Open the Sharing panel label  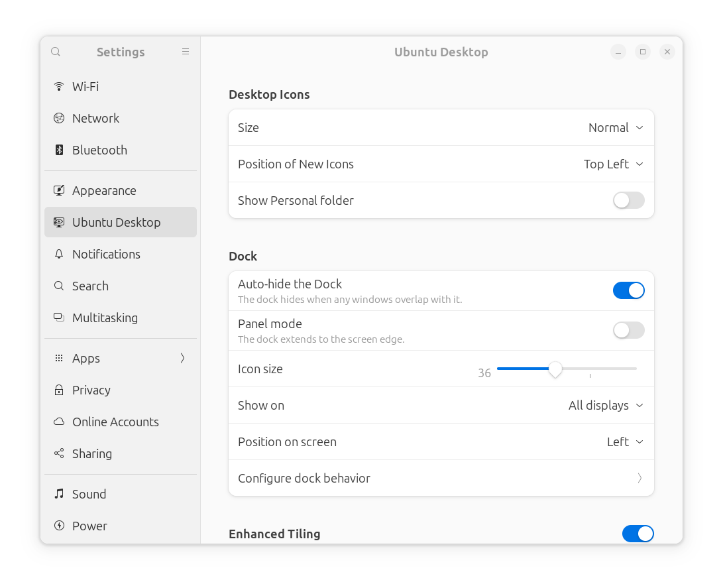(x=91, y=454)
